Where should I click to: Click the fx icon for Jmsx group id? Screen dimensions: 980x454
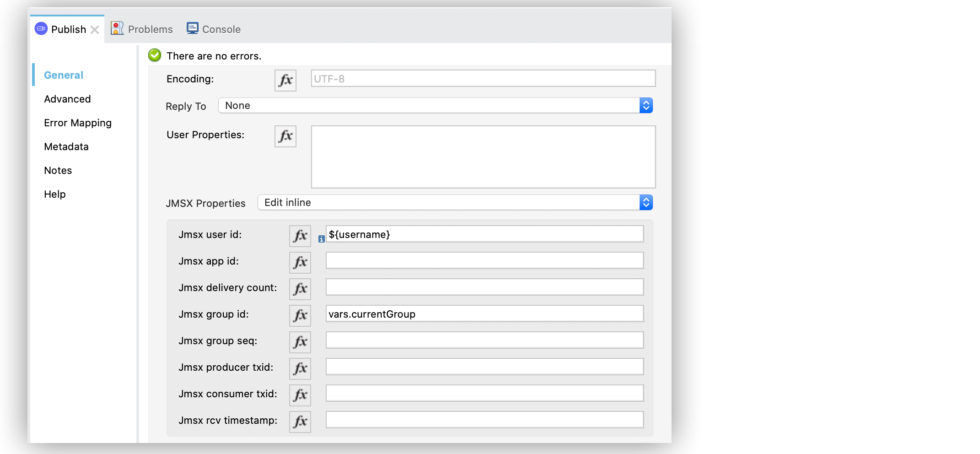[300, 315]
